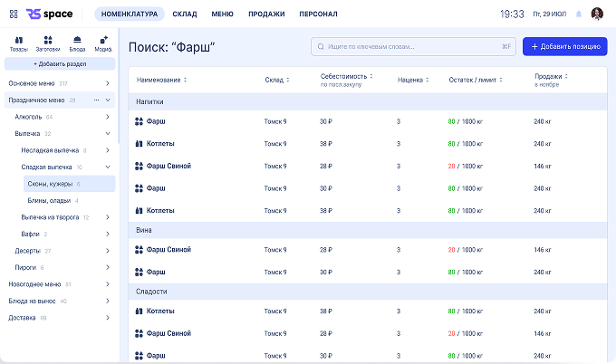Expand the Основное меню section
The height and width of the screenshot is (364, 616).
(x=108, y=83)
